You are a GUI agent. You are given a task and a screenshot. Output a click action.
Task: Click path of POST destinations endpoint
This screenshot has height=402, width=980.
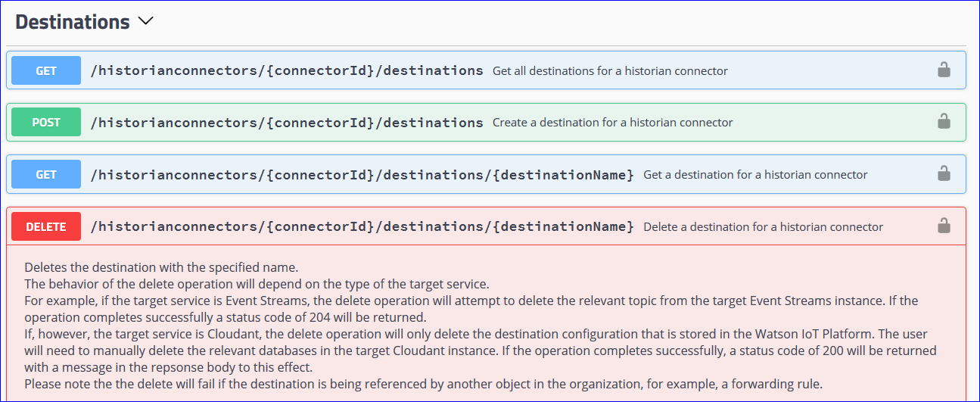[x=287, y=122]
